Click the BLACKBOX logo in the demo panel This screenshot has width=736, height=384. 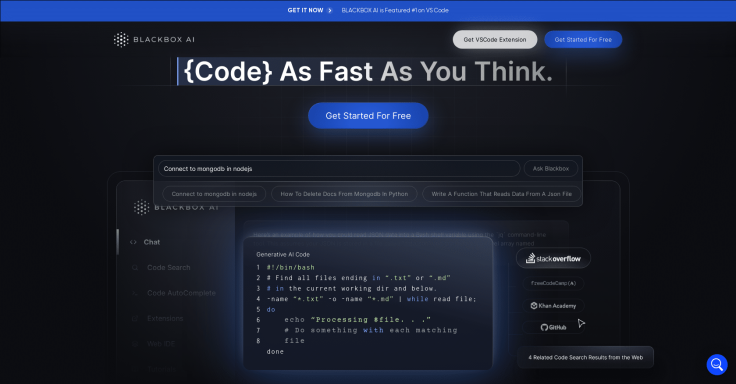(x=141, y=207)
